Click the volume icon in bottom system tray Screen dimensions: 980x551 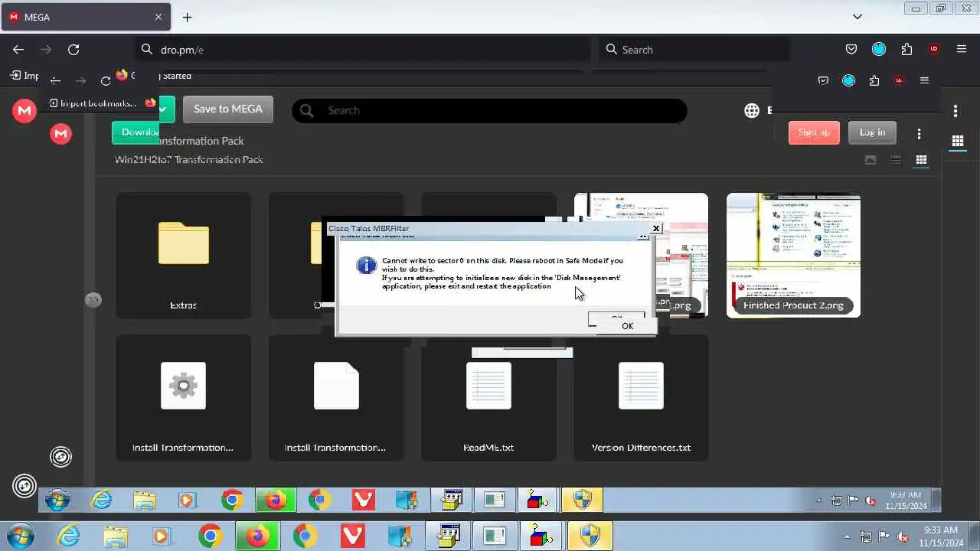[905, 536]
